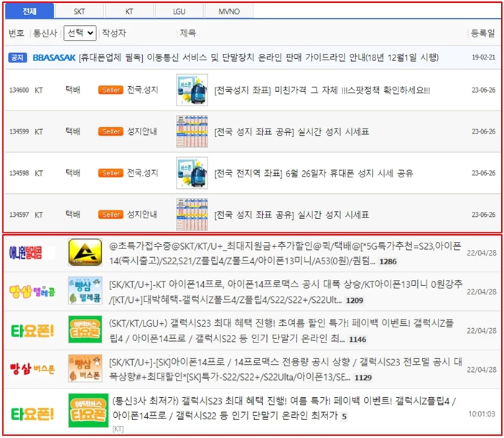Open KT 아이폰14프로 공시 대폭 상승 post
The width and height of the screenshot is (504, 438).
click(286, 292)
